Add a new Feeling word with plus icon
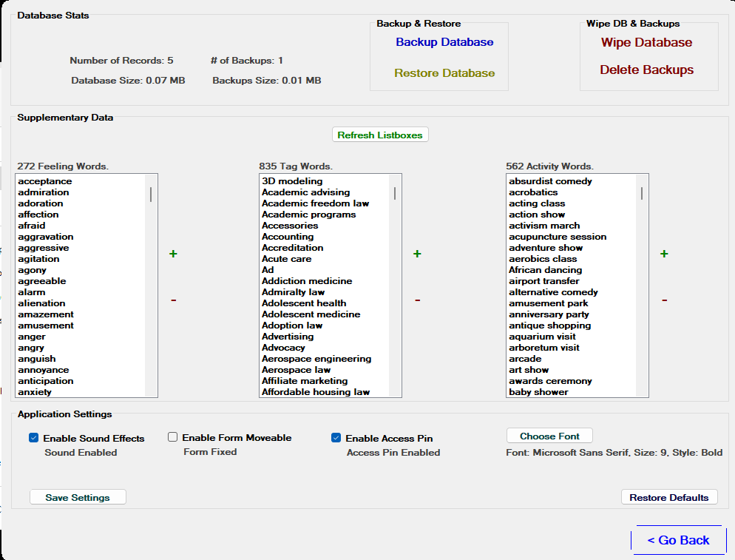Screen dimensions: 735x560 pos(174,254)
